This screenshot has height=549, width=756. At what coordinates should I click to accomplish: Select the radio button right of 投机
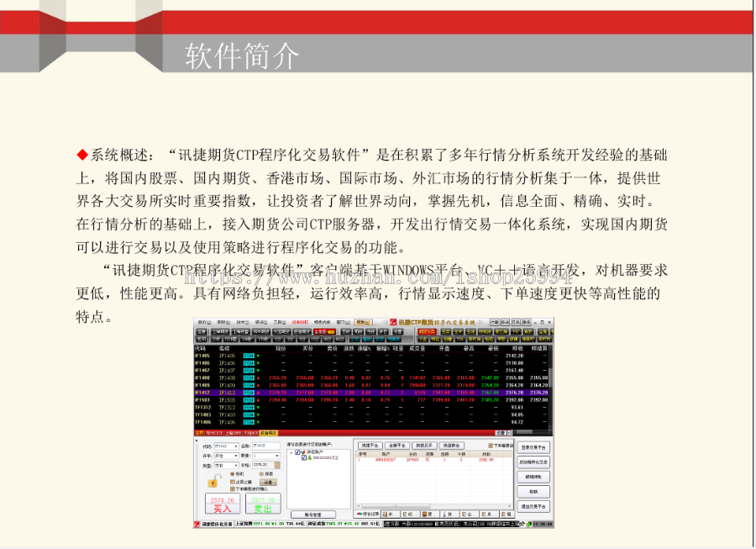261,474
